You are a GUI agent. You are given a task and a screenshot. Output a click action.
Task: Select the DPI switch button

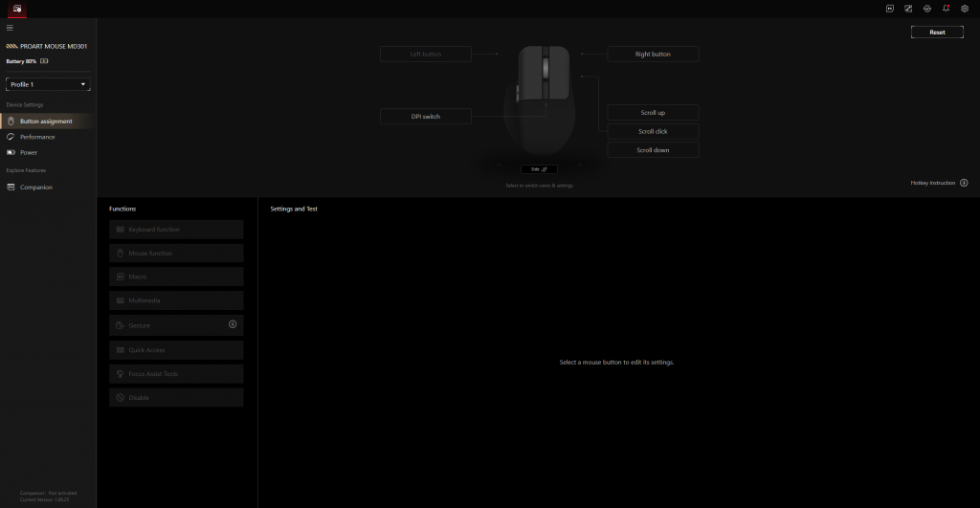(426, 116)
